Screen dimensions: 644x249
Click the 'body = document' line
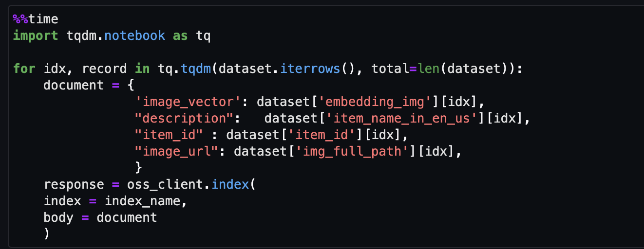(x=100, y=218)
